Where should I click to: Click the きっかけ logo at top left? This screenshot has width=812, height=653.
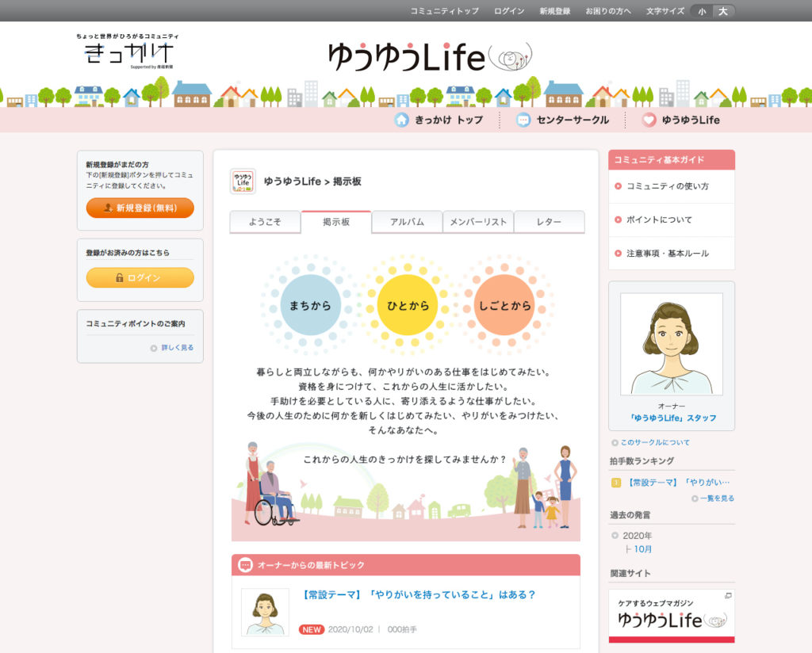(x=128, y=52)
